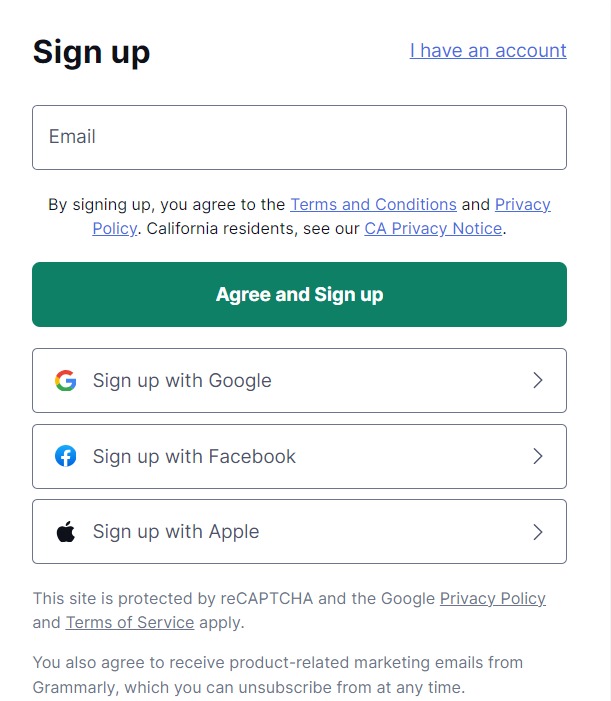This screenshot has height=701, width=611.
Task: Open Grammarly's Privacy Policy link near Terms
Action: tap(523, 205)
